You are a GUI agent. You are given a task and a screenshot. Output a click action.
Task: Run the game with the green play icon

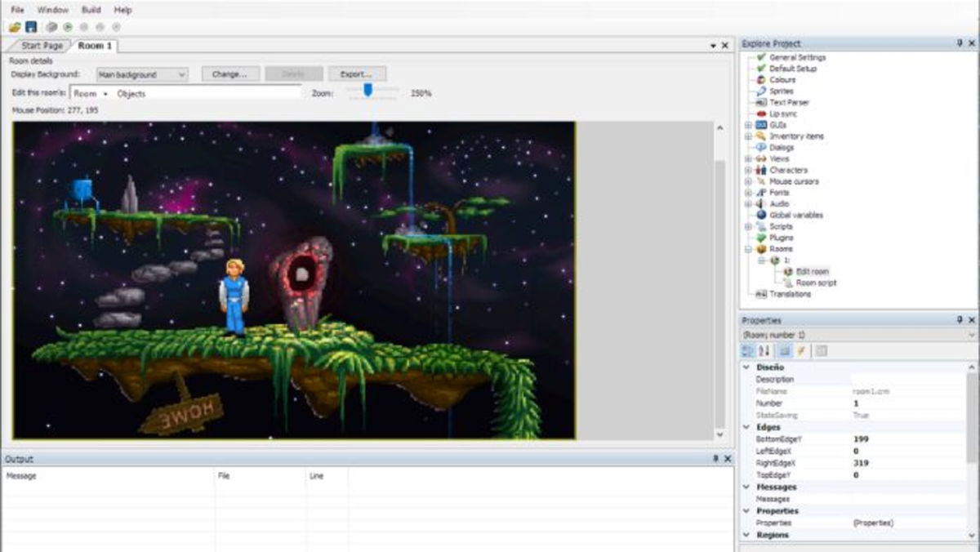coord(67,25)
